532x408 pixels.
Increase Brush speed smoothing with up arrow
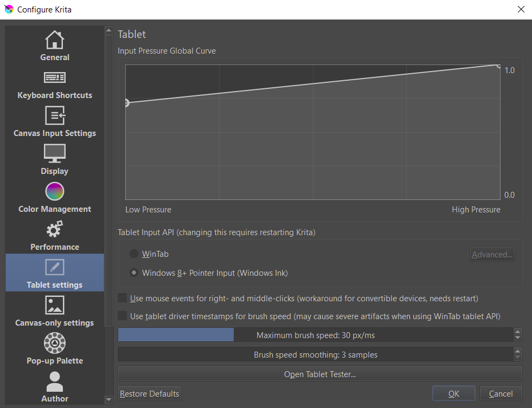(517, 351)
